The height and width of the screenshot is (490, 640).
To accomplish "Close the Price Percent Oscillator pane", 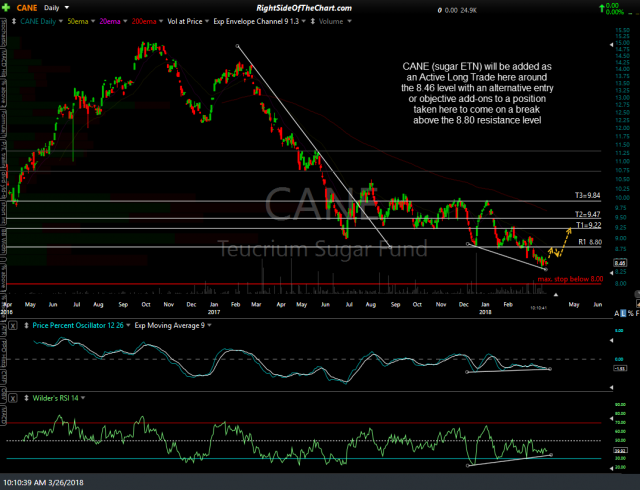I will coord(13,325).
